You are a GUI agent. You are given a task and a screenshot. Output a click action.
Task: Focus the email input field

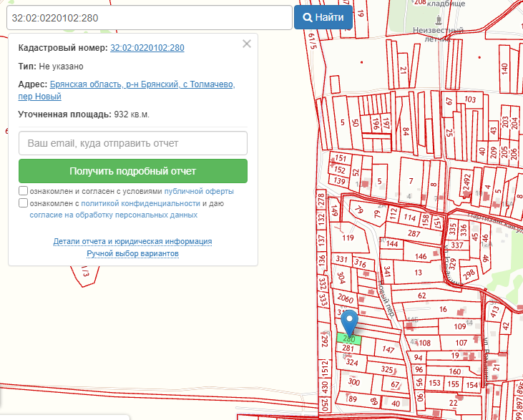pos(133,143)
